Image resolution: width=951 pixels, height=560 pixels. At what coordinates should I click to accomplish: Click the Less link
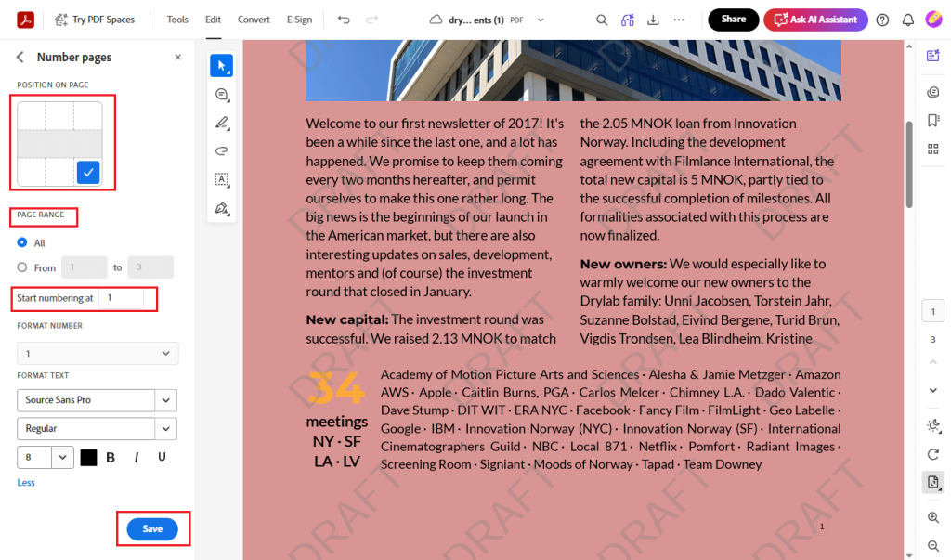(26, 482)
